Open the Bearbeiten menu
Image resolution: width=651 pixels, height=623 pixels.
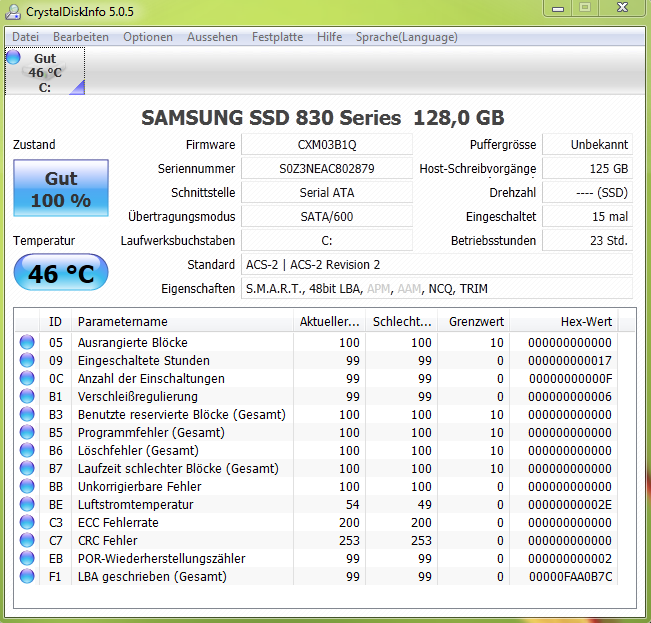click(81, 37)
